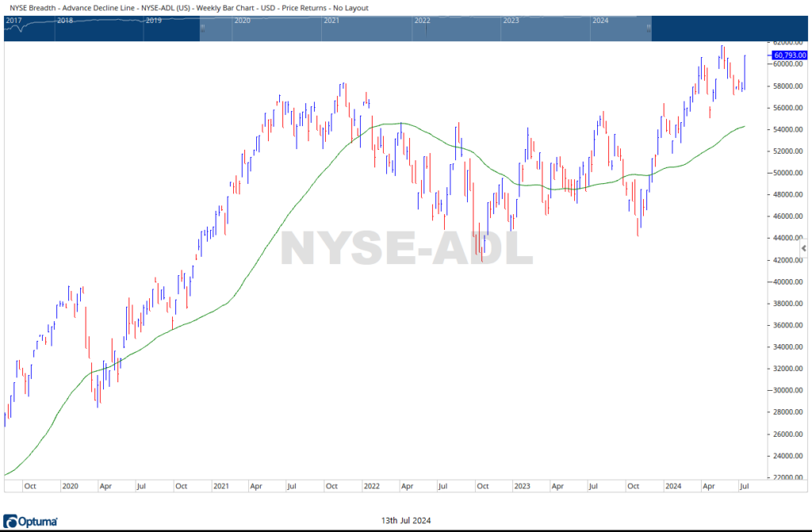Click 2019 in the top overview strip
The width and height of the screenshot is (812, 532).
(155, 20)
